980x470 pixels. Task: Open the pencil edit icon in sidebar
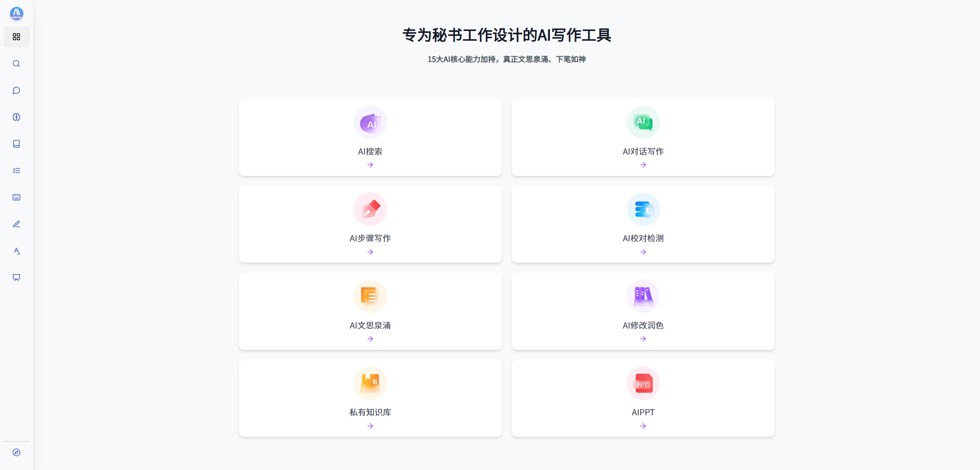[x=16, y=224]
